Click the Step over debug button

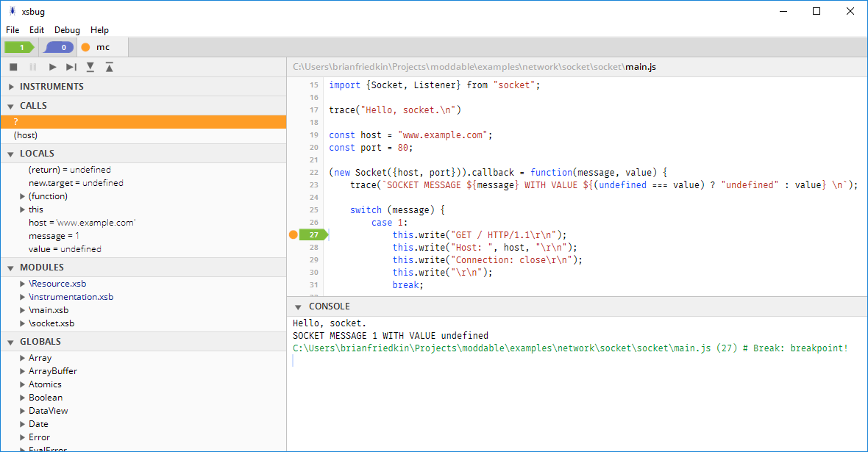click(71, 67)
